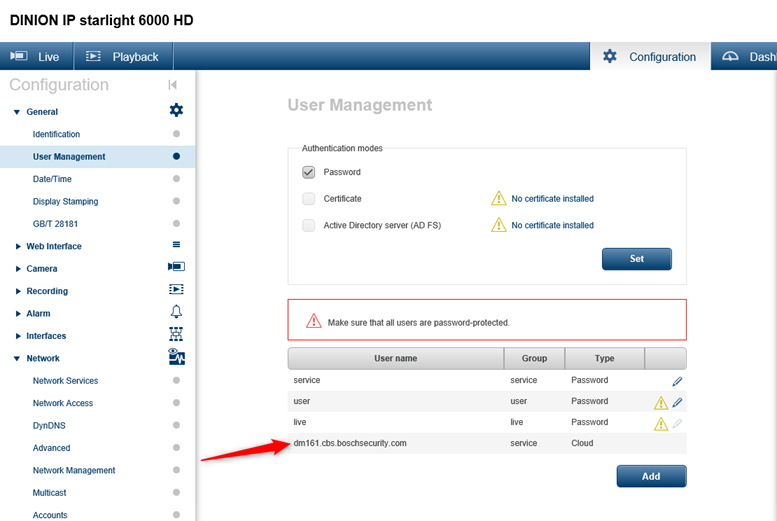This screenshot has height=521, width=777.
Task: Expand the Recording section
Action: pos(18,291)
